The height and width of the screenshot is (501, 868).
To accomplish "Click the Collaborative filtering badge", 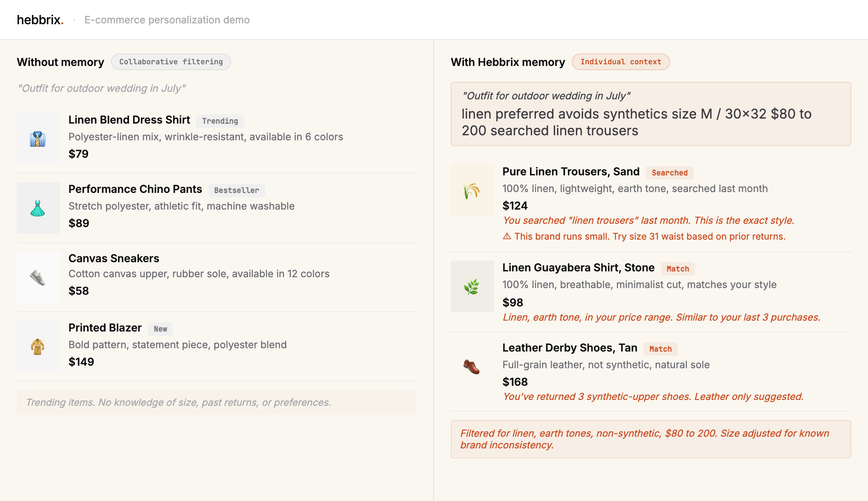I will [171, 62].
